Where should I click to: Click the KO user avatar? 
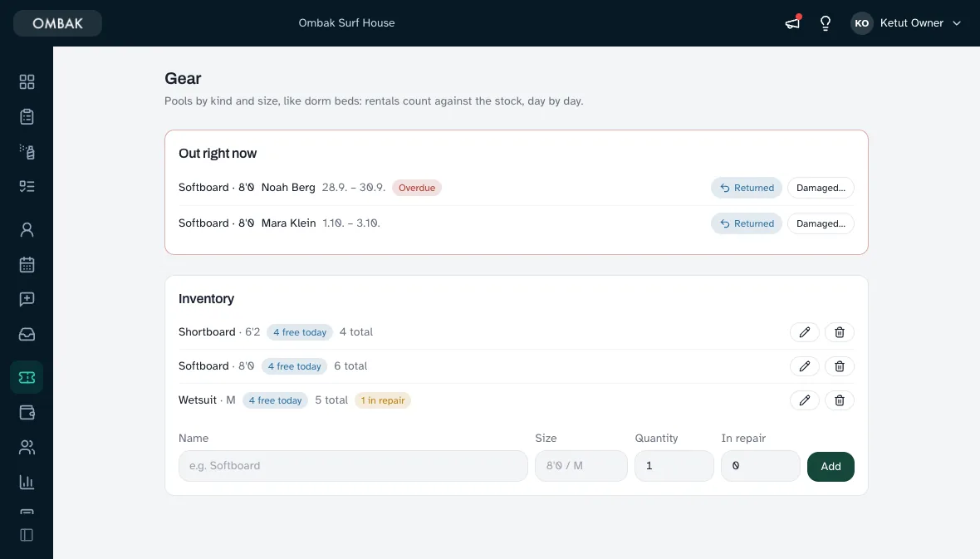862,23
